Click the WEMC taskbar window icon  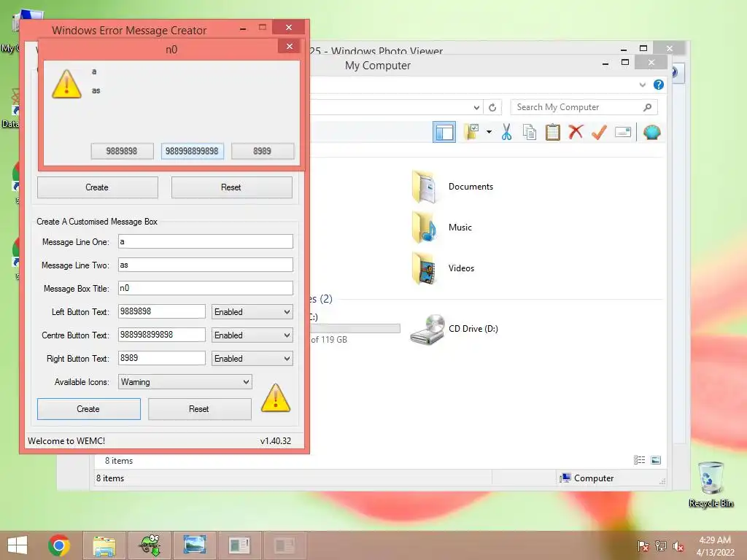pyautogui.click(x=239, y=545)
